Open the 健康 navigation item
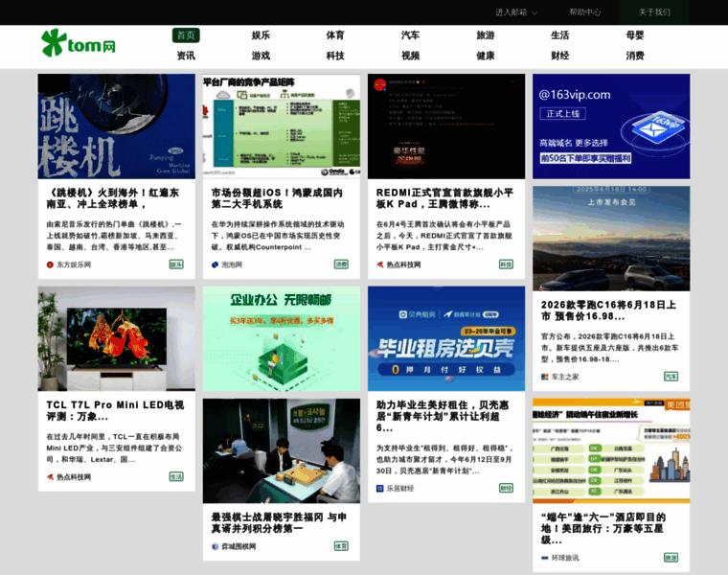Image resolution: width=728 pixels, height=575 pixels. 486,56
